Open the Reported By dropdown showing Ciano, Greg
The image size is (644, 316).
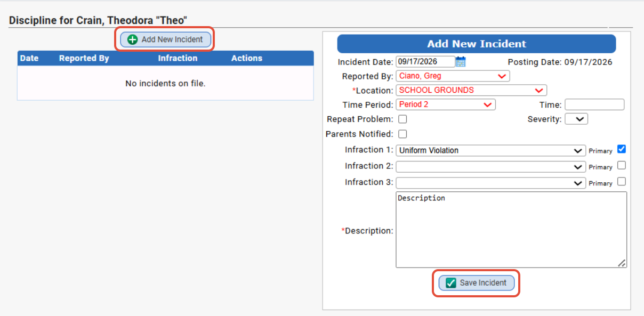[x=453, y=76]
